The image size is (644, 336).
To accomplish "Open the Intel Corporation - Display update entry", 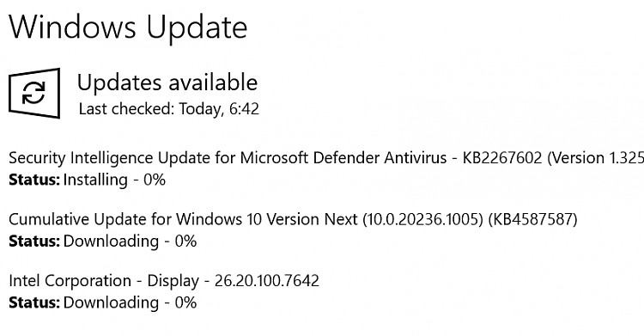I will [x=164, y=280].
